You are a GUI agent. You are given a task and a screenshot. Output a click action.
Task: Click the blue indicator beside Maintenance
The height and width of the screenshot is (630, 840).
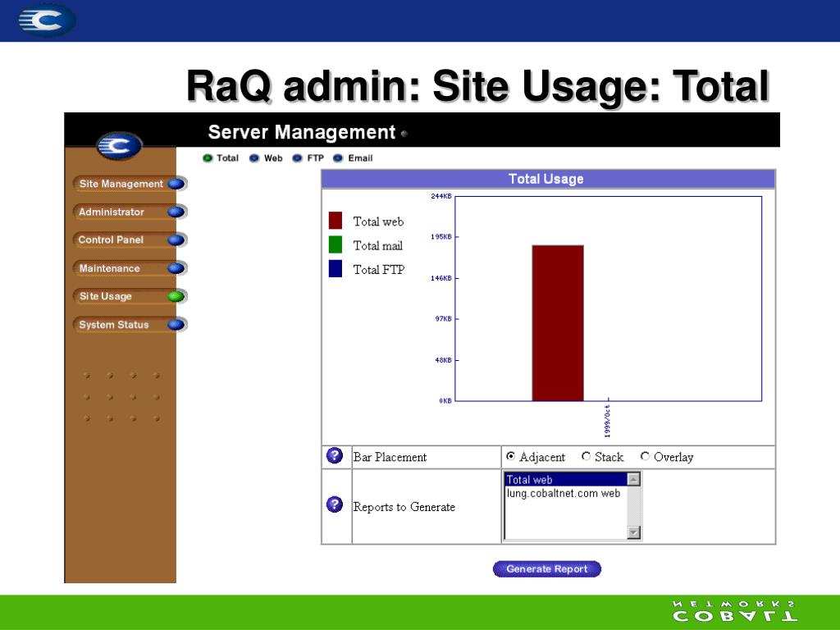coord(176,268)
